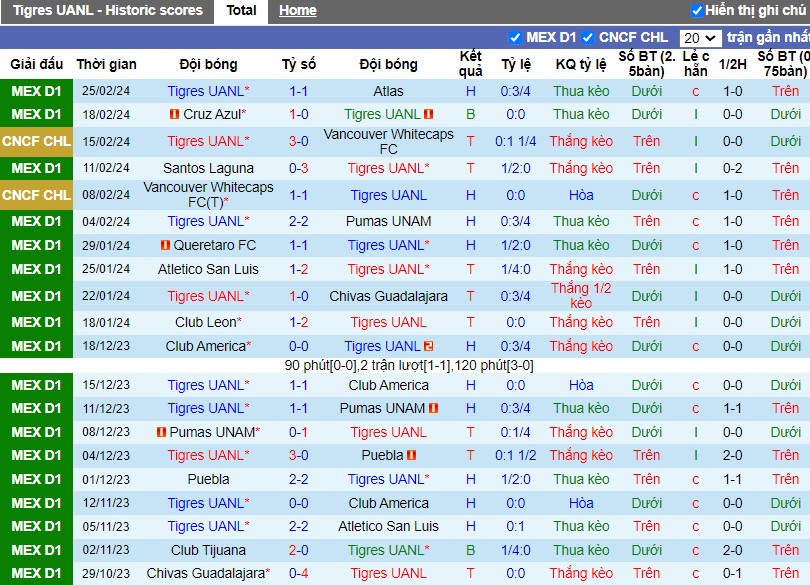Click the 3-0 score against Puebla
Image resolution: width=810 pixels, height=585 pixels.
[x=299, y=455]
